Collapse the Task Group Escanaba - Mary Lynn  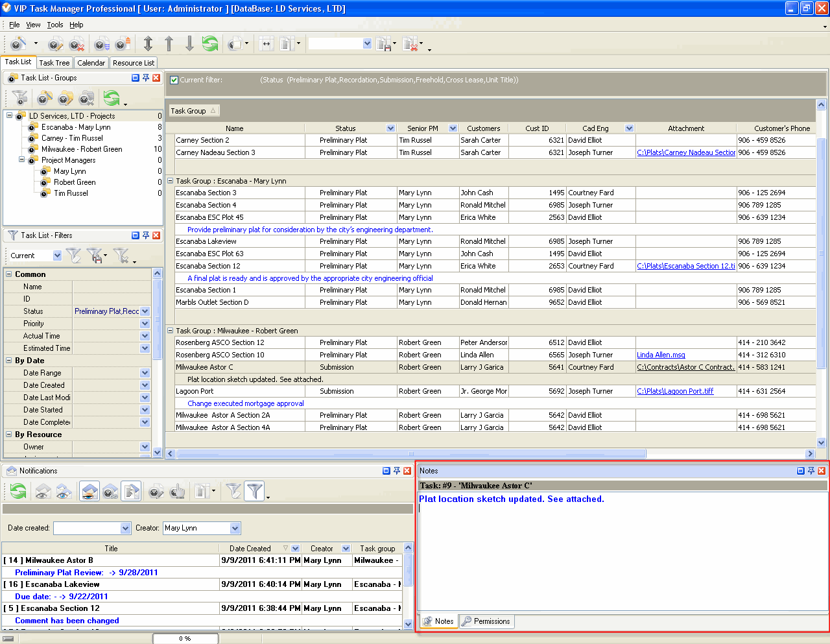click(170, 181)
